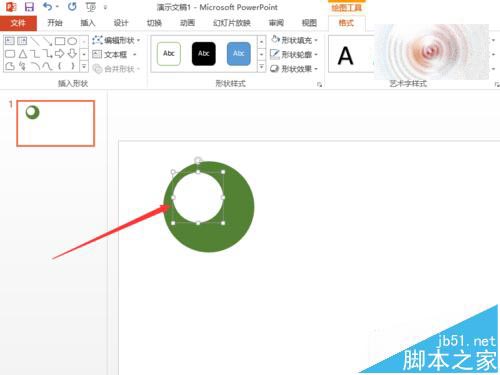Open the 形状轮廓 (Shape Outline) dropdown
Screen dimensions: 500x375
tap(294, 54)
